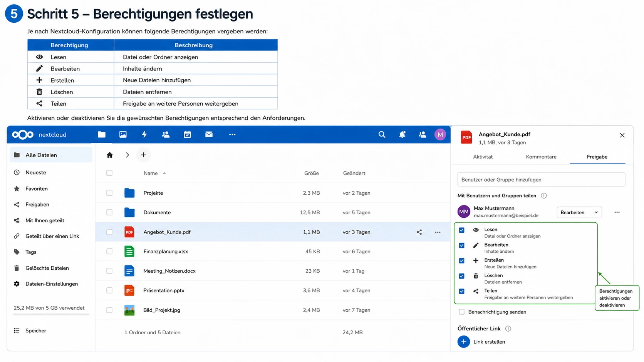Screen dimensions: 644x362
Task: Open the notifications bell
Action: [x=402, y=134]
